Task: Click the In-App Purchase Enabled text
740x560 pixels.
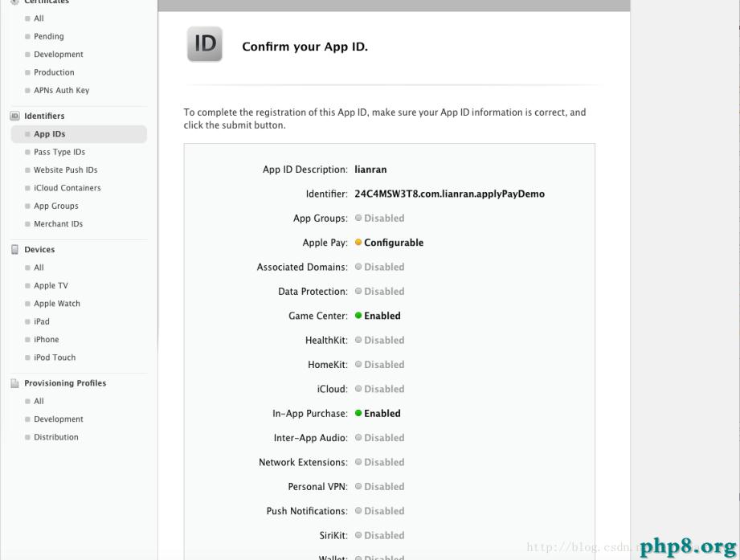Action: [382, 413]
